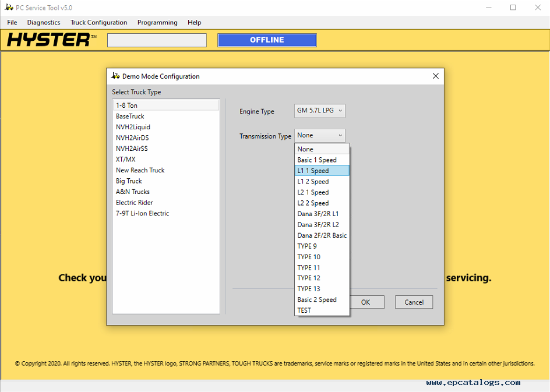
Task: Open the Truck Configuration menu
Action: click(98, 23)
